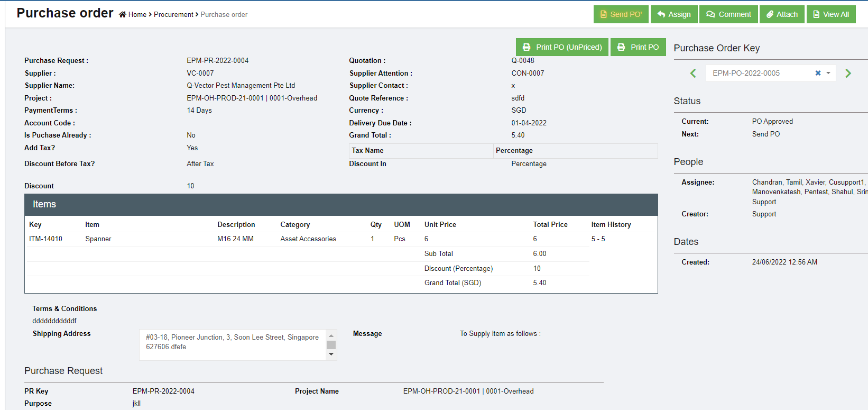Viewport: 868px width, 410px height.
Task: Click the Item History column header
Action: [x=611, y=224]
